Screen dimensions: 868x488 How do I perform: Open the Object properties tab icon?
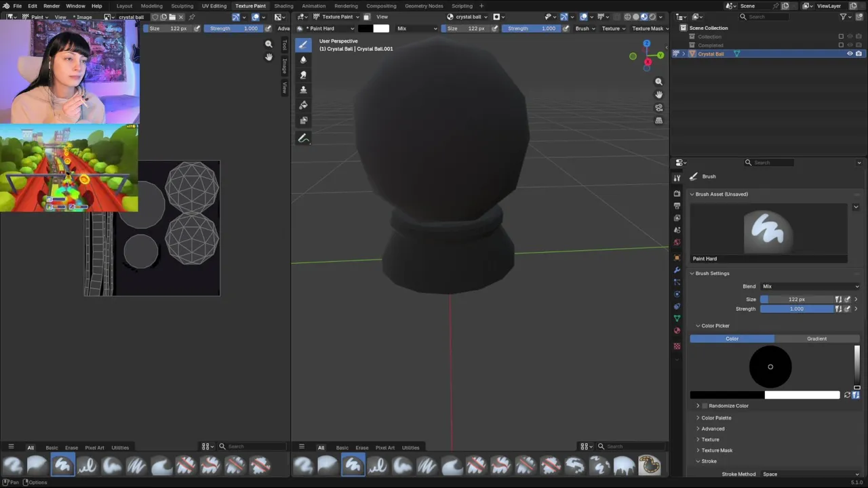(677, 258)
